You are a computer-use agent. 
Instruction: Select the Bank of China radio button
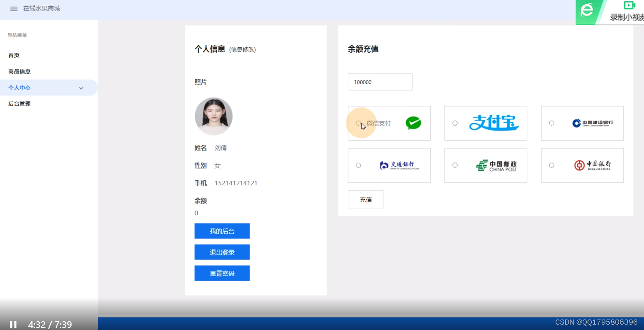coord(552,165)
